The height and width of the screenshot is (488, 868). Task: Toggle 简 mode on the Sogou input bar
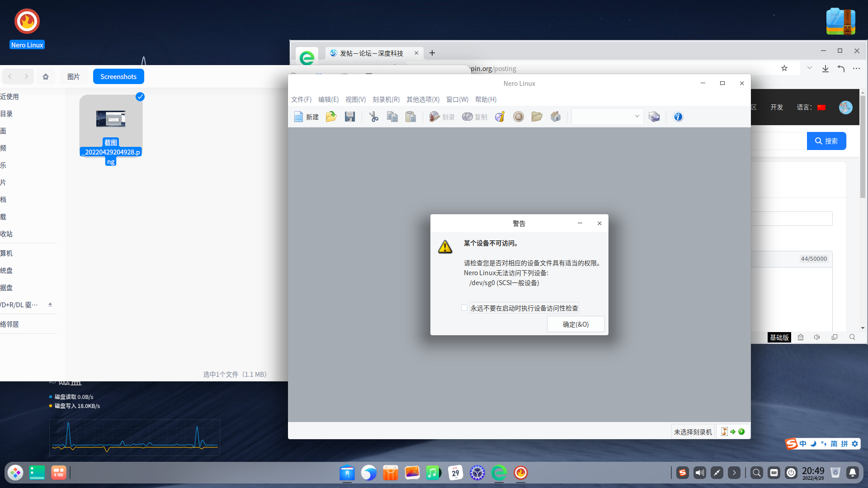pos(834,444)
